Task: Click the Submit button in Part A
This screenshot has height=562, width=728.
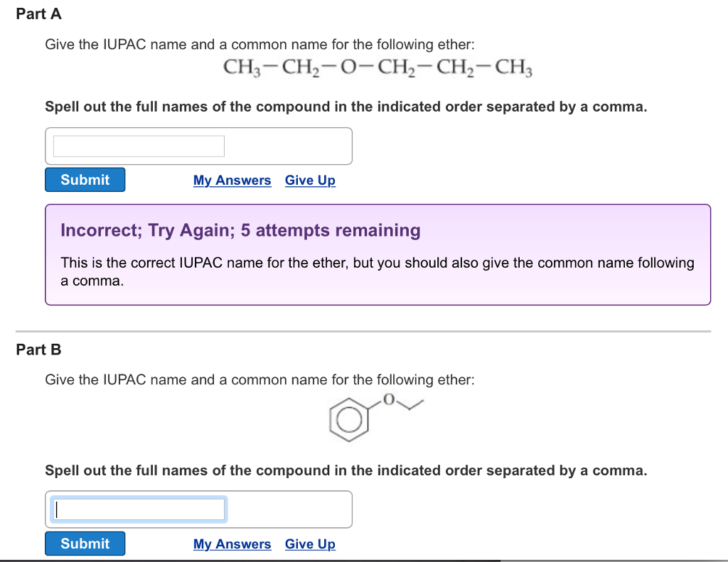Action: point(85,179)
